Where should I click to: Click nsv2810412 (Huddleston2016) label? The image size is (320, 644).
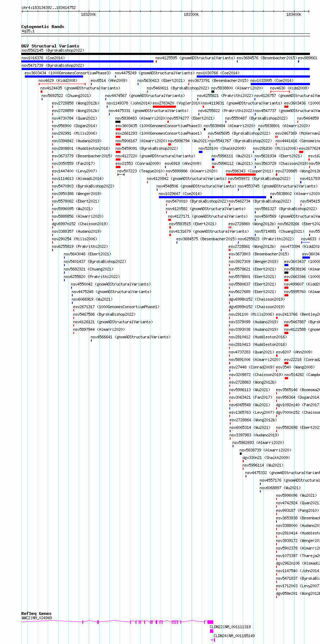tap(258, 337)
